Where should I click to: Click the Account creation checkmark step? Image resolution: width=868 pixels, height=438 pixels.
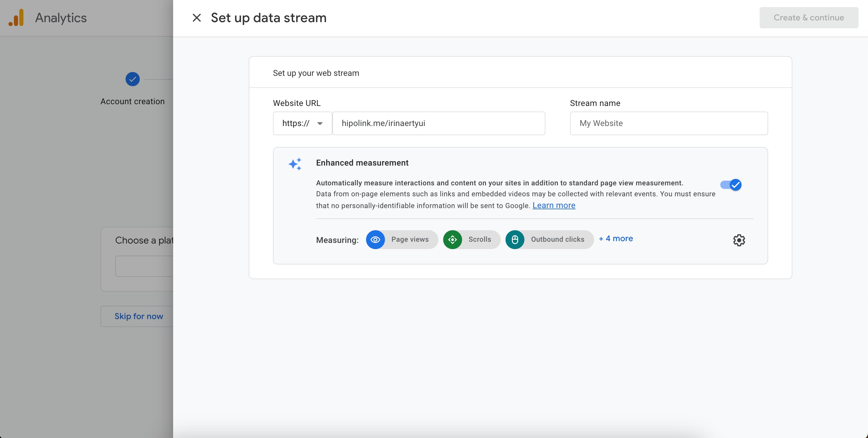(132, 79)
